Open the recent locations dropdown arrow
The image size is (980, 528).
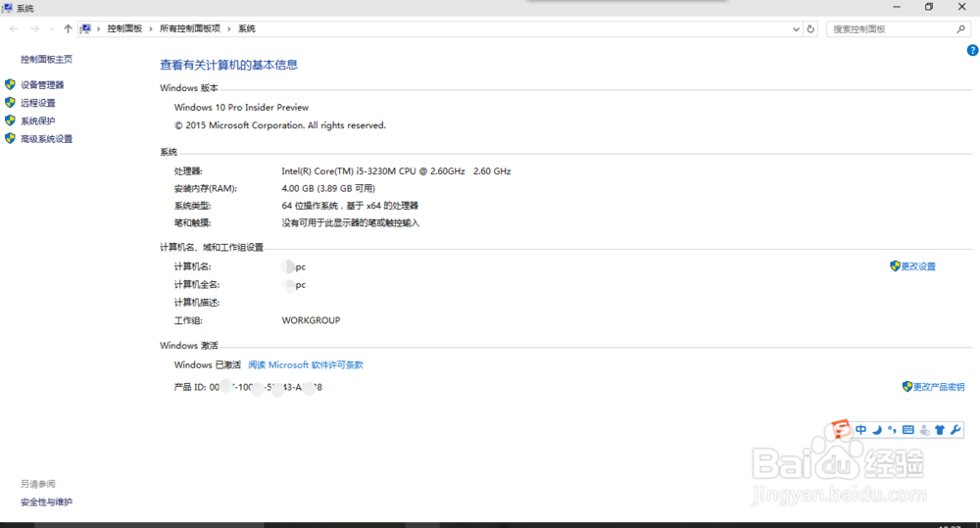[x=51, y=28]
